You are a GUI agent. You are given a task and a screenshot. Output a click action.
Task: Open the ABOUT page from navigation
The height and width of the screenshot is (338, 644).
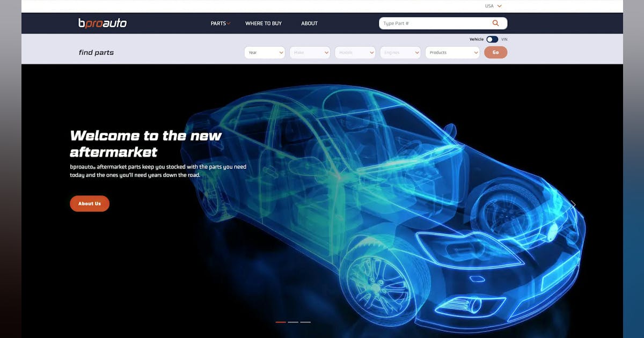pos(309,23)
